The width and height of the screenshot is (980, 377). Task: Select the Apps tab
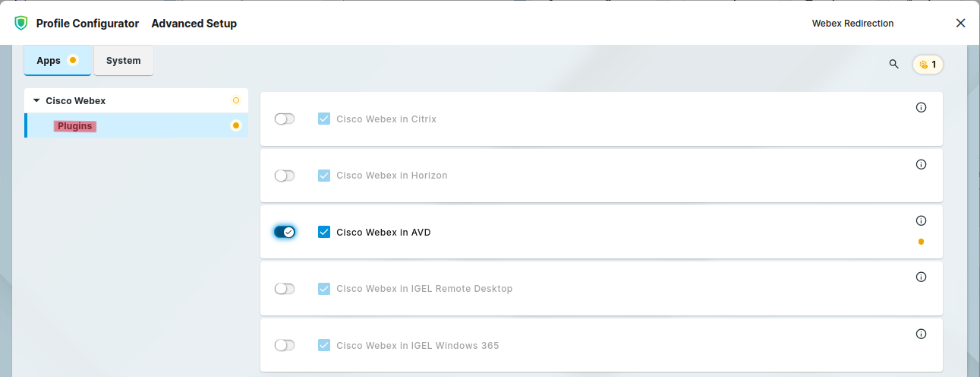tap(49, 61)
